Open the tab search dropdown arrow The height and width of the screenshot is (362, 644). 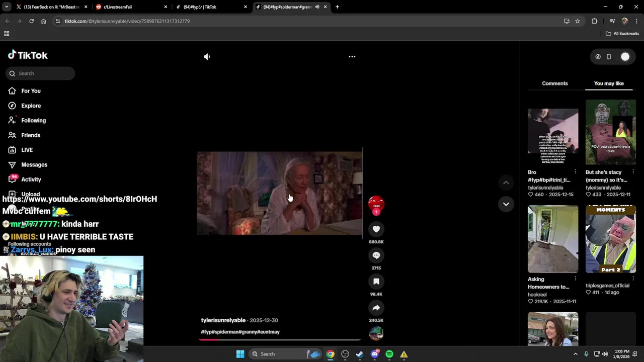pyautogui.click(x=7, y=7)
